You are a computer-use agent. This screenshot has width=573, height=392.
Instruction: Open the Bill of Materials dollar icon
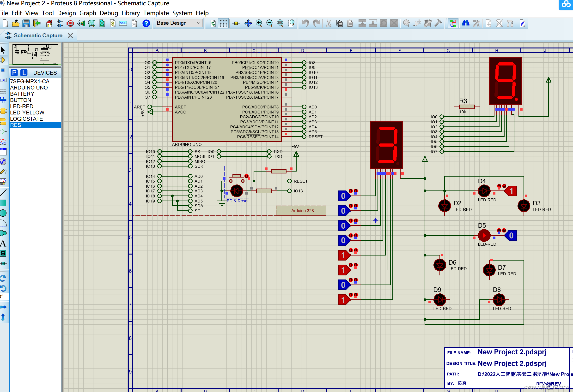click(113, 24)
